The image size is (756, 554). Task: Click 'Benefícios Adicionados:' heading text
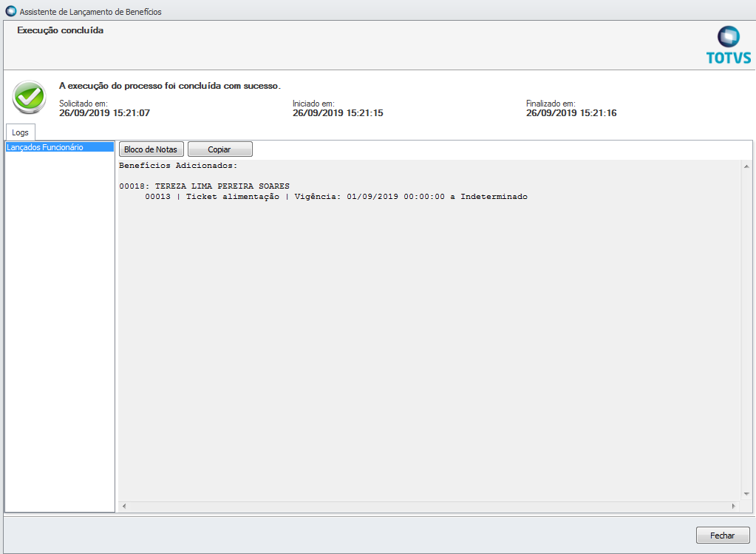(x=178, y=166)
